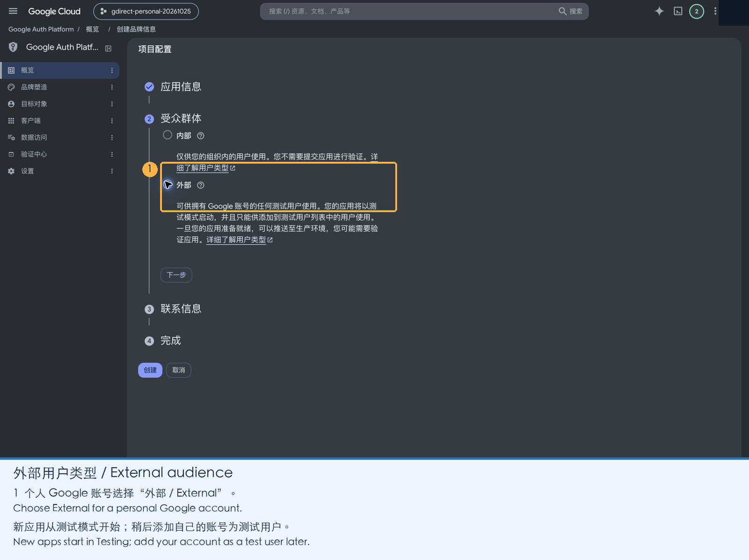The image size is (749, 560).
Task: Open project picker gdirect-personal-20261025
Action: point(146,11)
